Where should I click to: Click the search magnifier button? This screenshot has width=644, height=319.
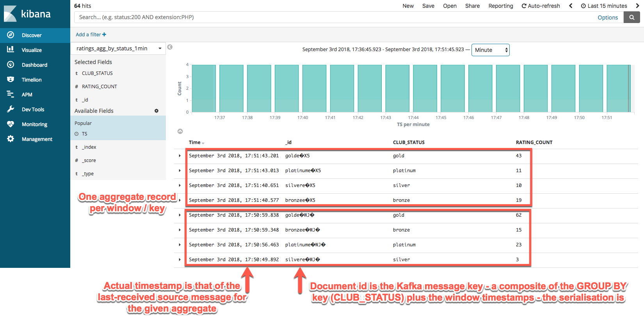click(x=632, y=17)
